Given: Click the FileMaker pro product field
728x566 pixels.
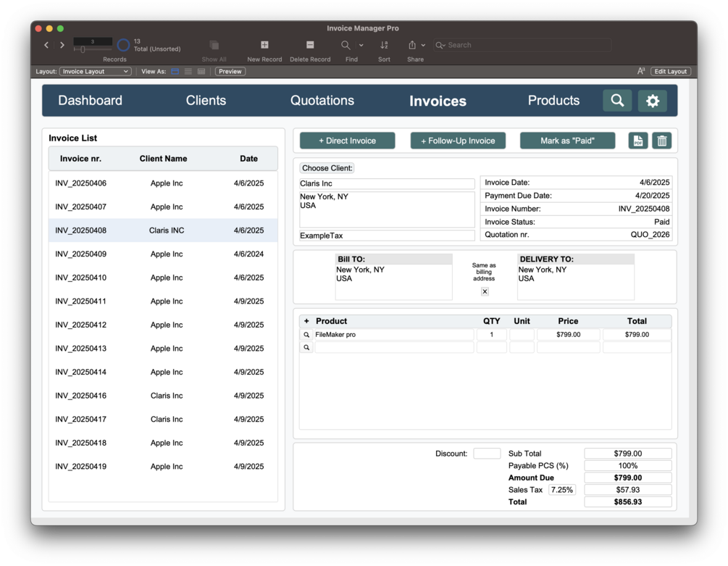Looking at the screenshot, I should click(394, 334).
